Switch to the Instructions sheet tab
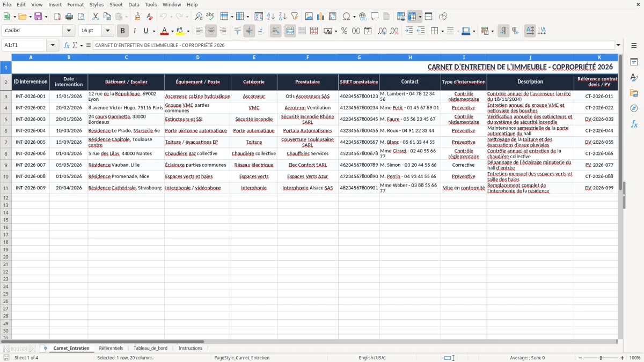644x362 pixels. [190, 348]
